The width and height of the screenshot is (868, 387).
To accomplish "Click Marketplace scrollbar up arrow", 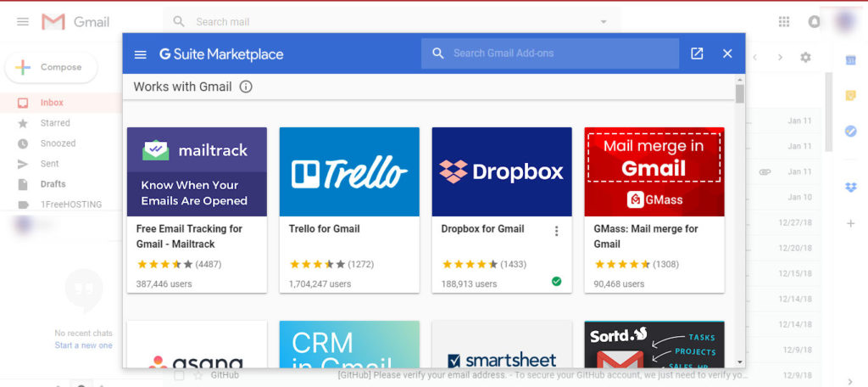I will [x=740, y=79].
